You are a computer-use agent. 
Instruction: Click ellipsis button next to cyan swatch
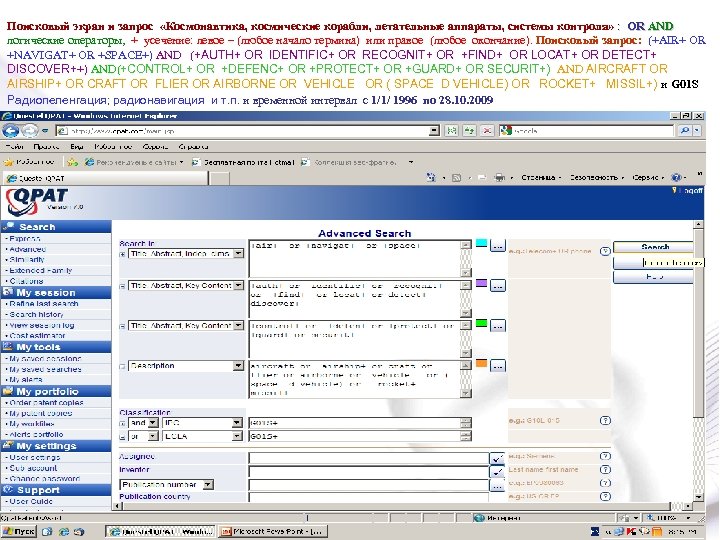[x=497, y=246]
